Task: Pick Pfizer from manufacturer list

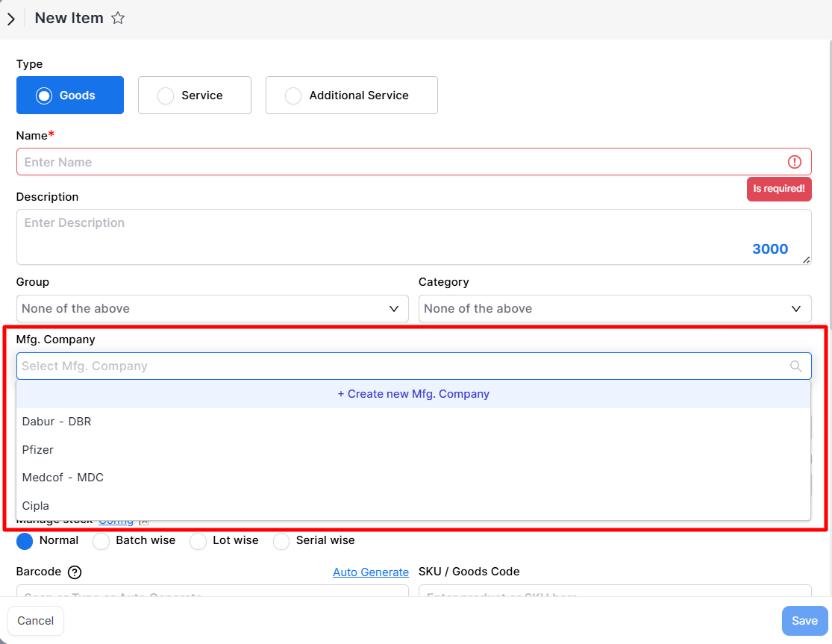Action: (x=38, y=450)
